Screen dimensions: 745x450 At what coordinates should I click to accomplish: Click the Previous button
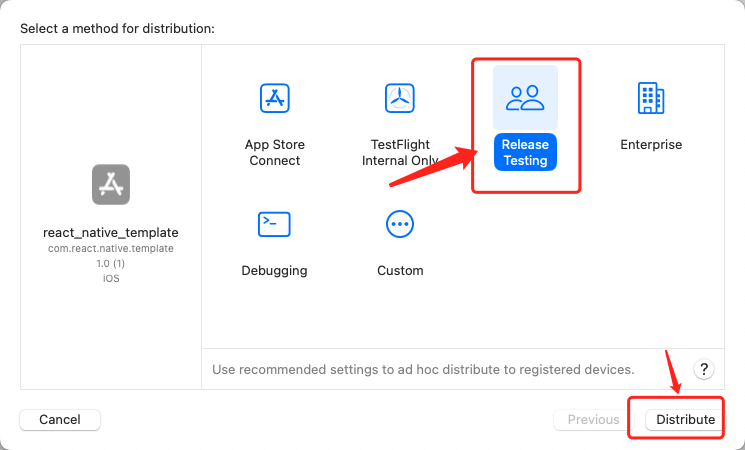(x=593, y=420)
